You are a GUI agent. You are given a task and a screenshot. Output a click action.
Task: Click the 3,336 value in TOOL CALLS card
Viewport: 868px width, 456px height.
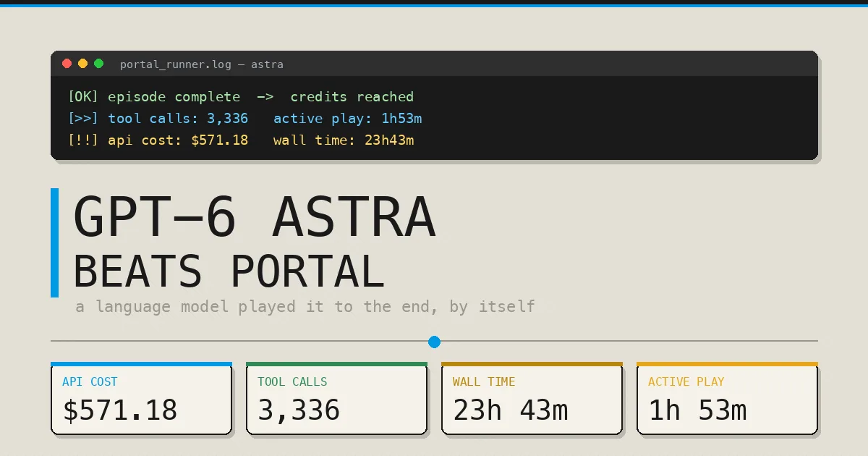pyautogui.click(x=299, y=410)
